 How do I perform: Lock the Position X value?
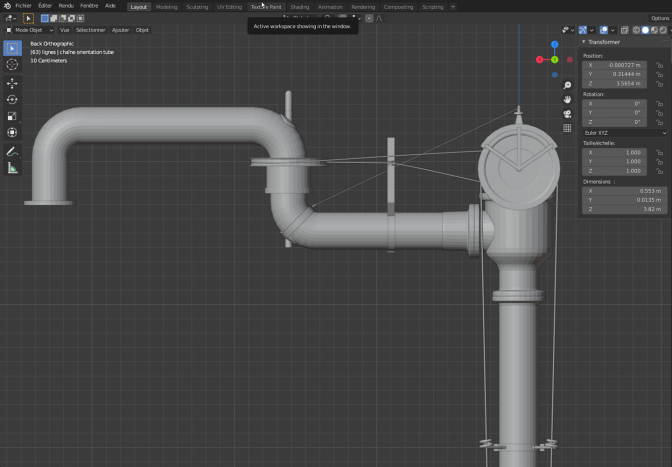click(660, 65)
